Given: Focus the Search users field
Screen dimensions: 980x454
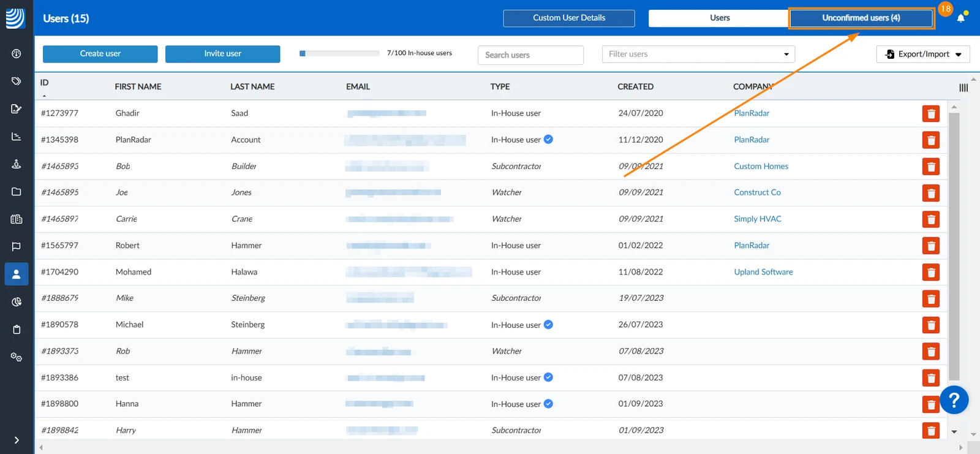Looking at the screenshot, I should tap(530, 55).
